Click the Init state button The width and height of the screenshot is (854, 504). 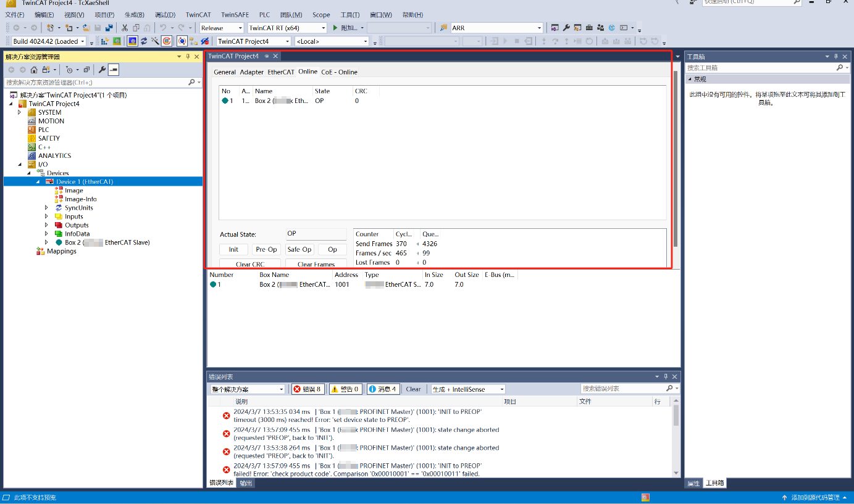[233, 249]
